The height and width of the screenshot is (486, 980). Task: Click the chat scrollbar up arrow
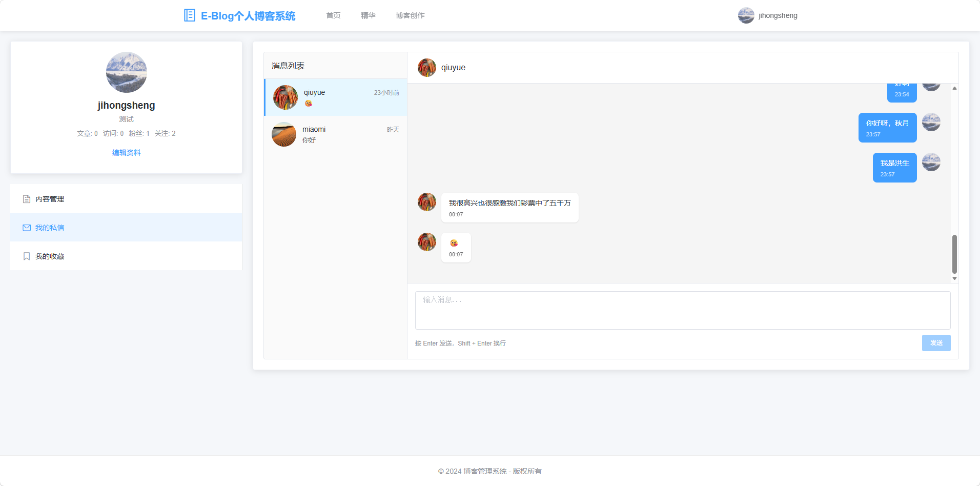coord(954,88)
